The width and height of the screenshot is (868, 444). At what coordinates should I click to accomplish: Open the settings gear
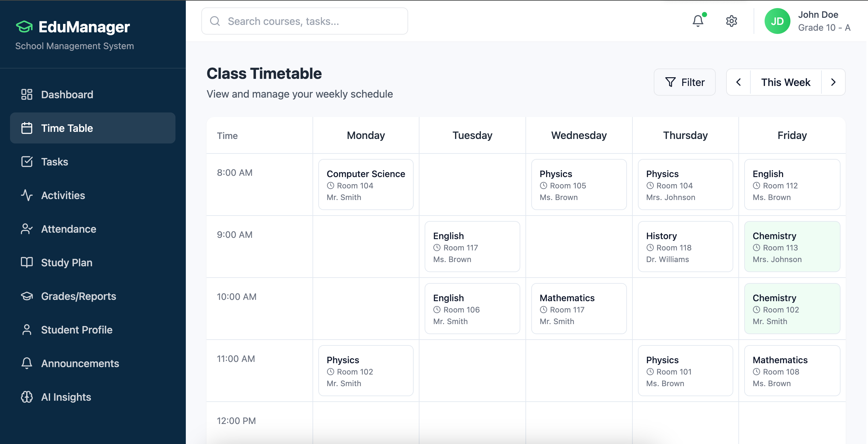pyautogui.click(x=731, y=21)
